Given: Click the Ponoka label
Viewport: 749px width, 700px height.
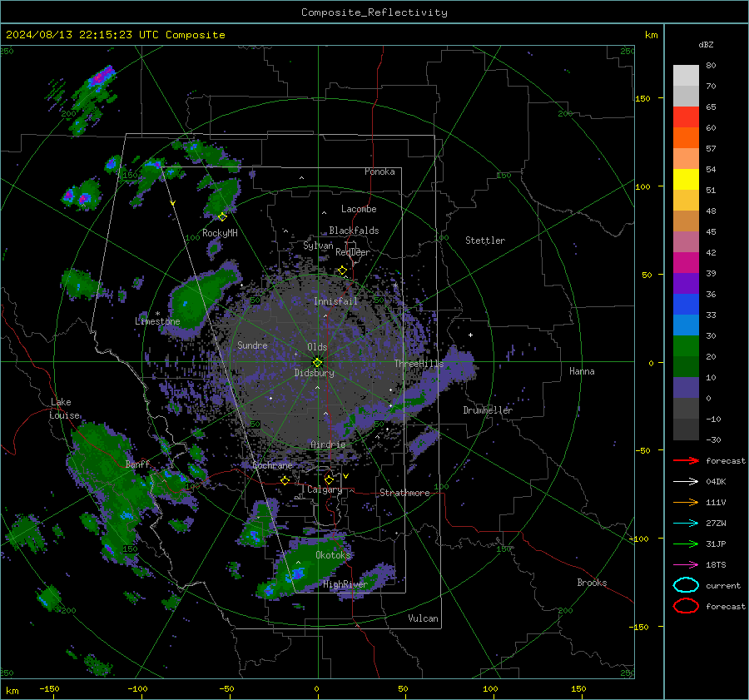Looking at the screenshot, I should coord(379,171).
